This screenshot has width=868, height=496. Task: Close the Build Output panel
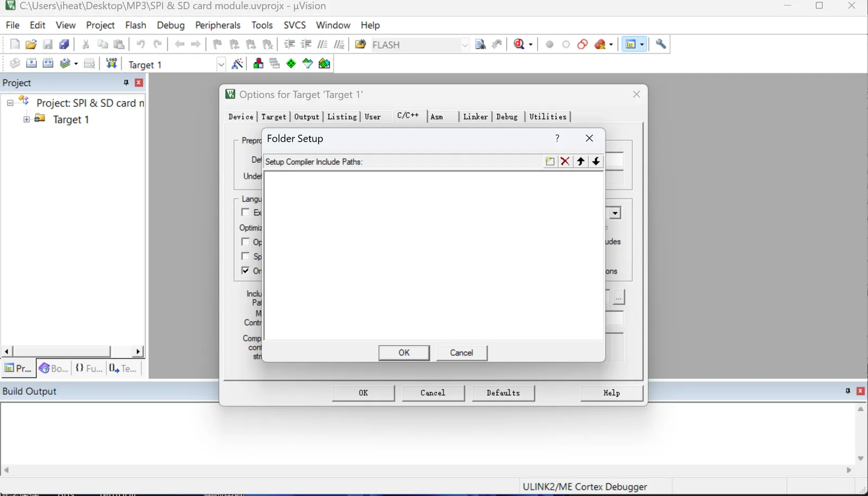click(860, 391)
